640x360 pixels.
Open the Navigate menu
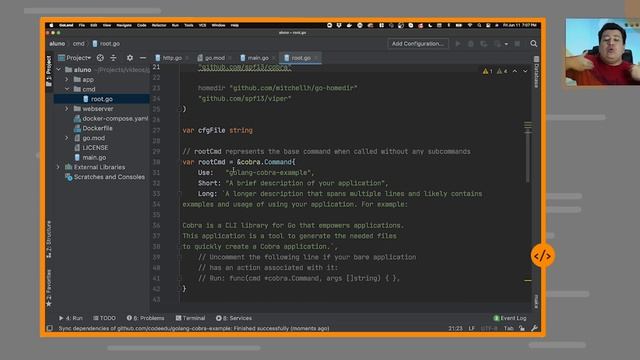coord(124,25)
